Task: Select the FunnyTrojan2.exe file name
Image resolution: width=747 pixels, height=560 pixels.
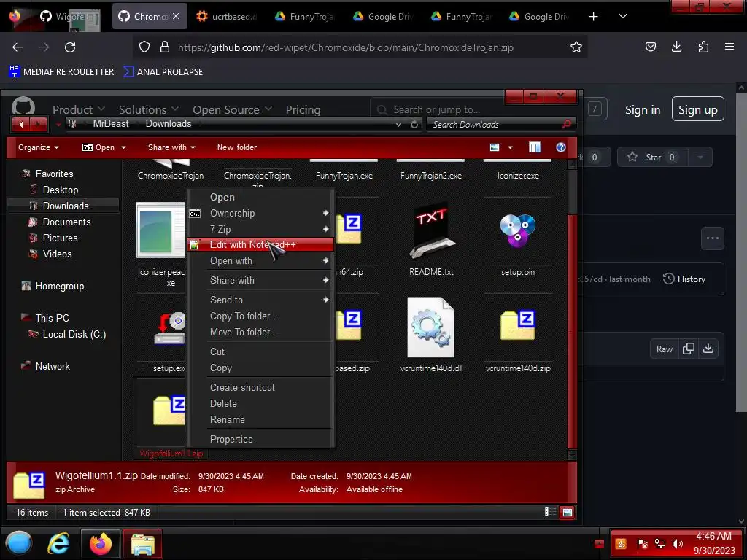Action: pos(430,176)
